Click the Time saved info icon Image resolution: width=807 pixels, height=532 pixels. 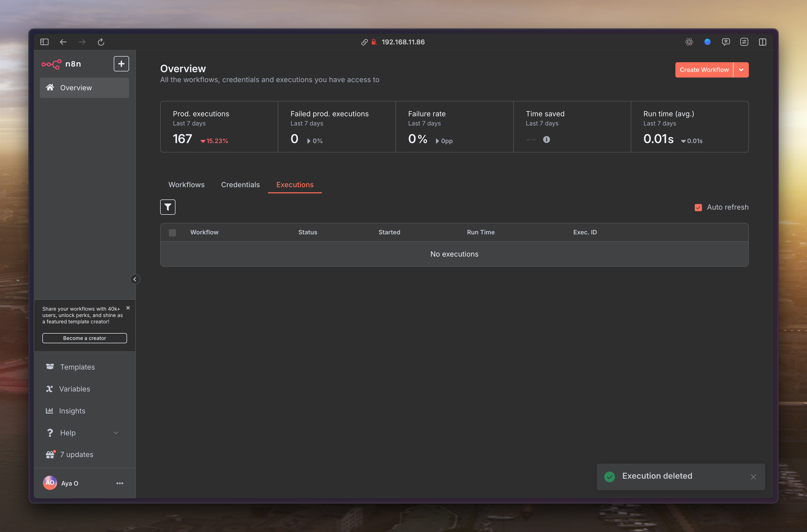coord(546,140)
